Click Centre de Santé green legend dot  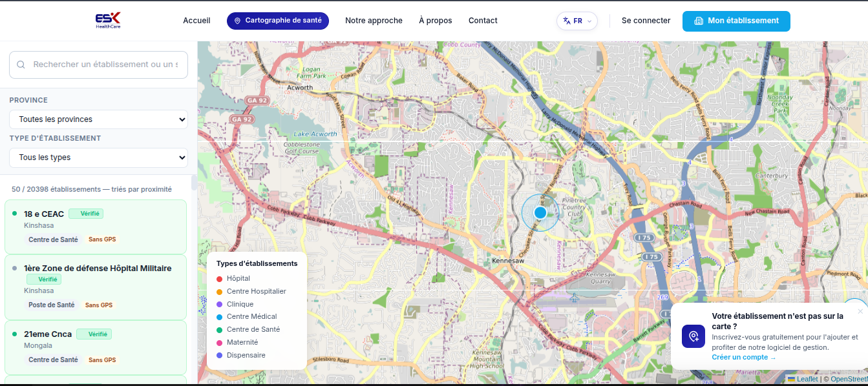(219, 330)
